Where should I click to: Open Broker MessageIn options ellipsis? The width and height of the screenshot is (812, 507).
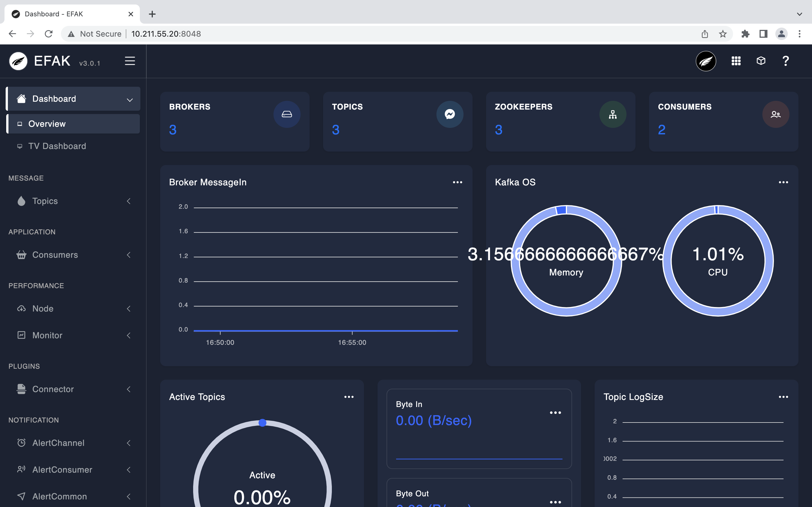[x=457, y=183]
